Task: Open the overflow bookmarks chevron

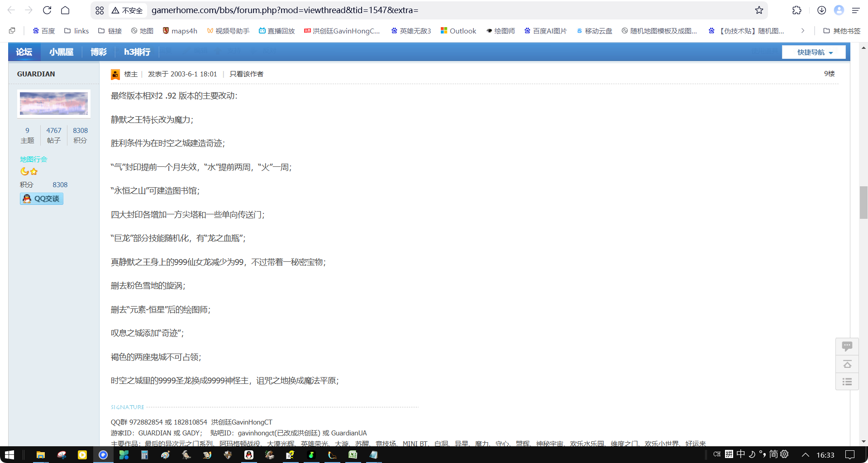Action: pyautogui.click(x=802, y=30)
